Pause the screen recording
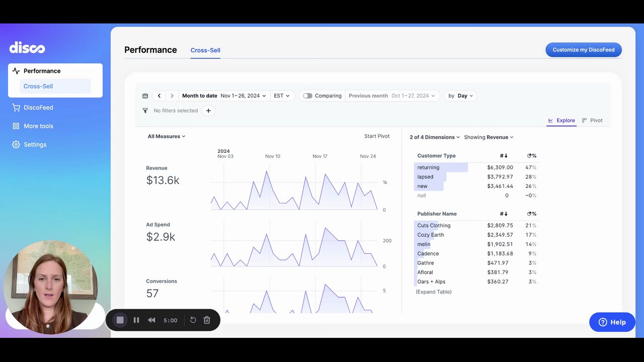The width and height of the screenshot is (644, 362). pyautogui.click(x=136, y=320)
